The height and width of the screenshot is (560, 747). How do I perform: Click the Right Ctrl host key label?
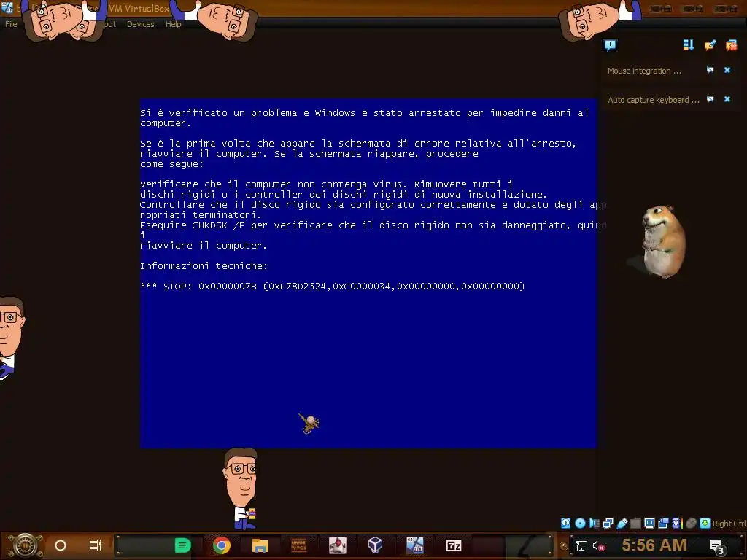pyautogui.click(x=729, y=524)
